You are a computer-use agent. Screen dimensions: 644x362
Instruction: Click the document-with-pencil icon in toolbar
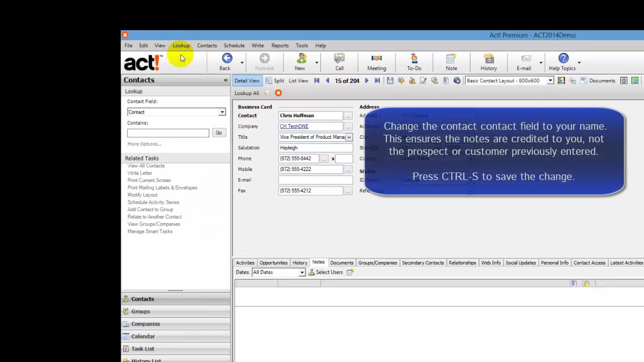(x=423, y=80)
